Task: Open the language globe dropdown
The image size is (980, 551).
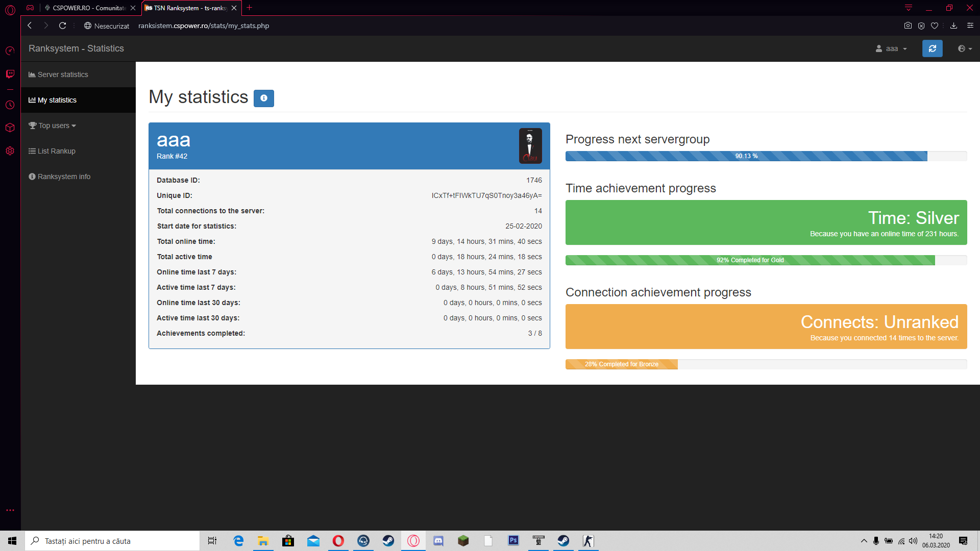Action: [965, 48]
